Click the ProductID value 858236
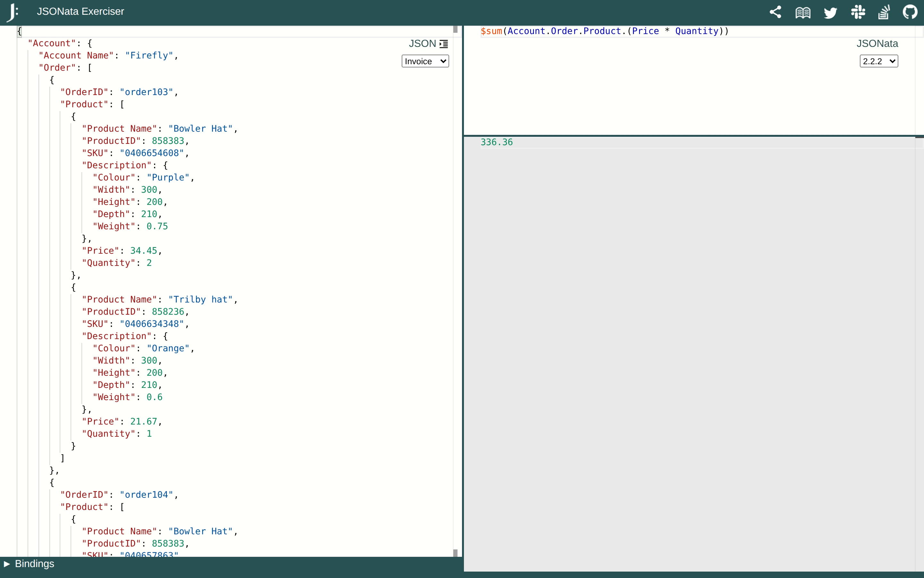 [168, 311]
